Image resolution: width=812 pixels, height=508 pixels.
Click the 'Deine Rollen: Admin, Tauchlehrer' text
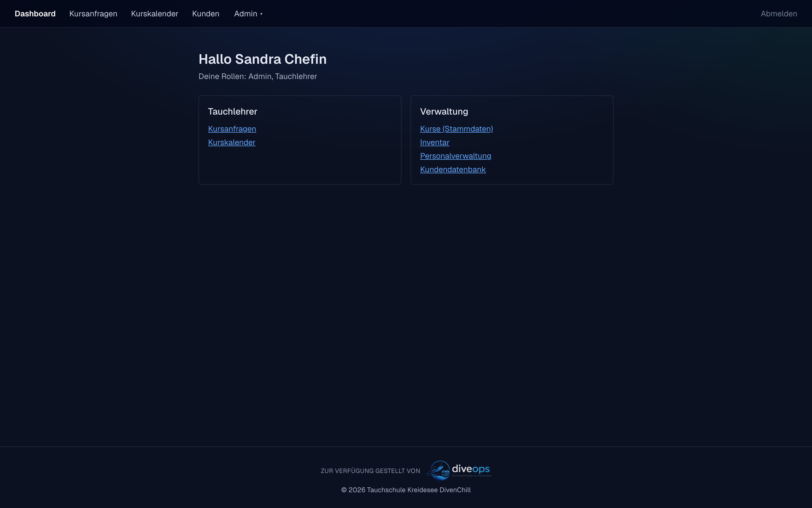tap(258, 76)
